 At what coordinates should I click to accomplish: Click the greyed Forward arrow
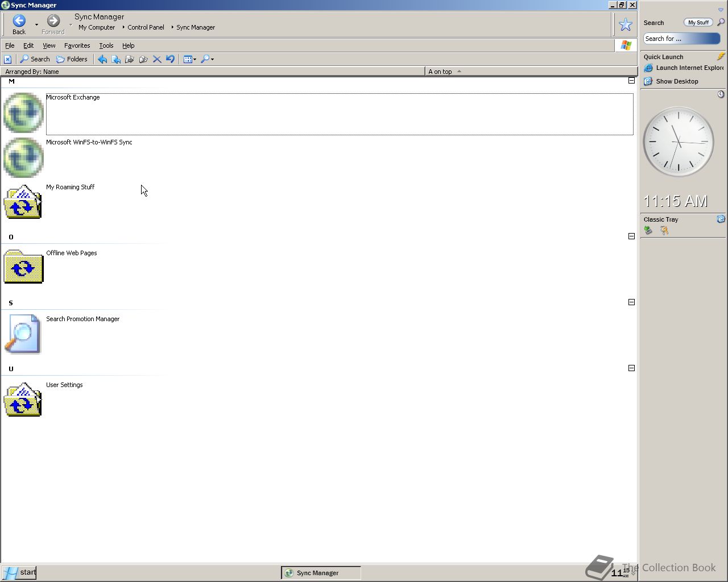click(x=53, y=21)
